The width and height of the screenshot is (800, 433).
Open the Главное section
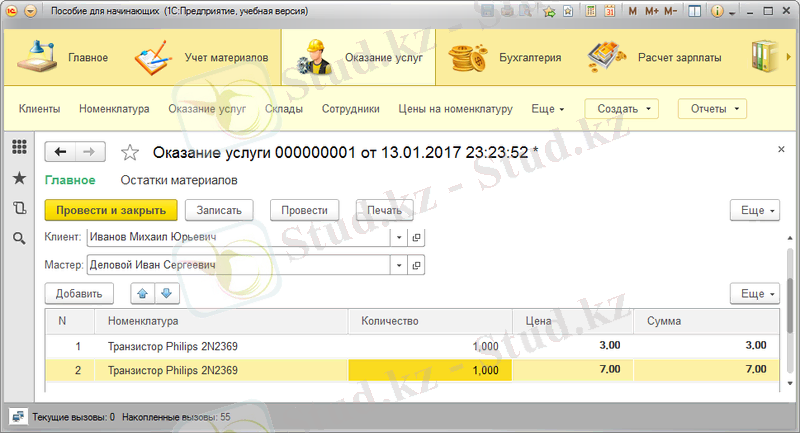(x=63, y=57)
